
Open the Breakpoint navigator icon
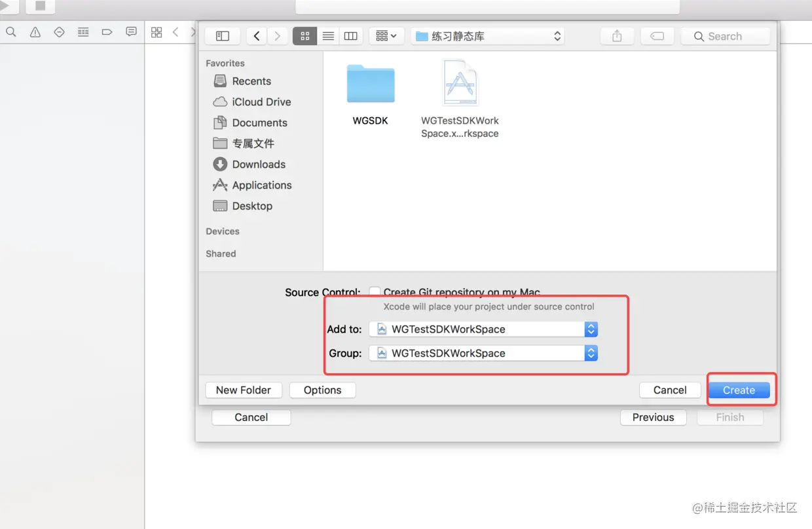(107, 32)
